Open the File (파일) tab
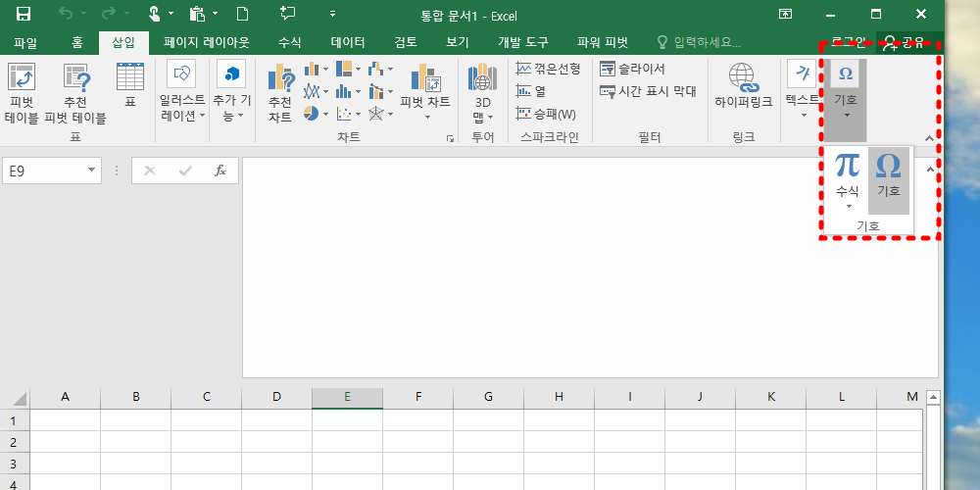Image resolution: width=980 pixels, height=490 pixels. (25, 42)
